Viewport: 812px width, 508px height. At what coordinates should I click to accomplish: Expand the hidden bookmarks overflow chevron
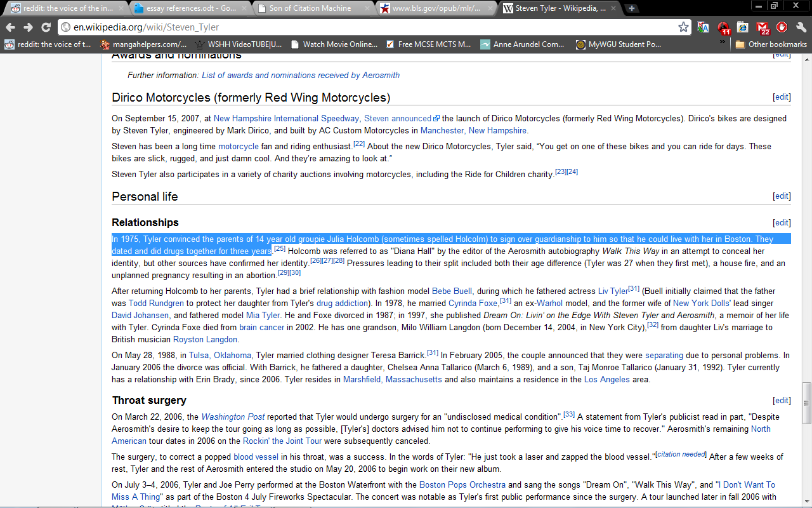tap(722, 42)
